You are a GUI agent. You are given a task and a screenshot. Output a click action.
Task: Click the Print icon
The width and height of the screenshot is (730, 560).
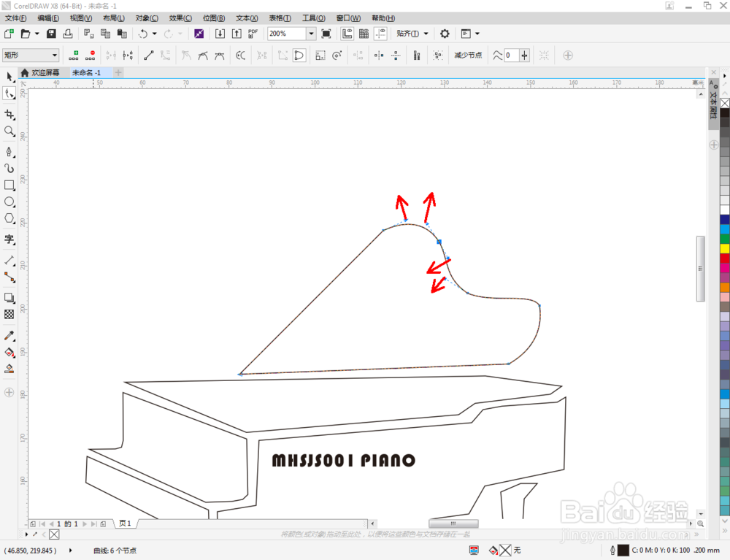[x=68, y=34]
